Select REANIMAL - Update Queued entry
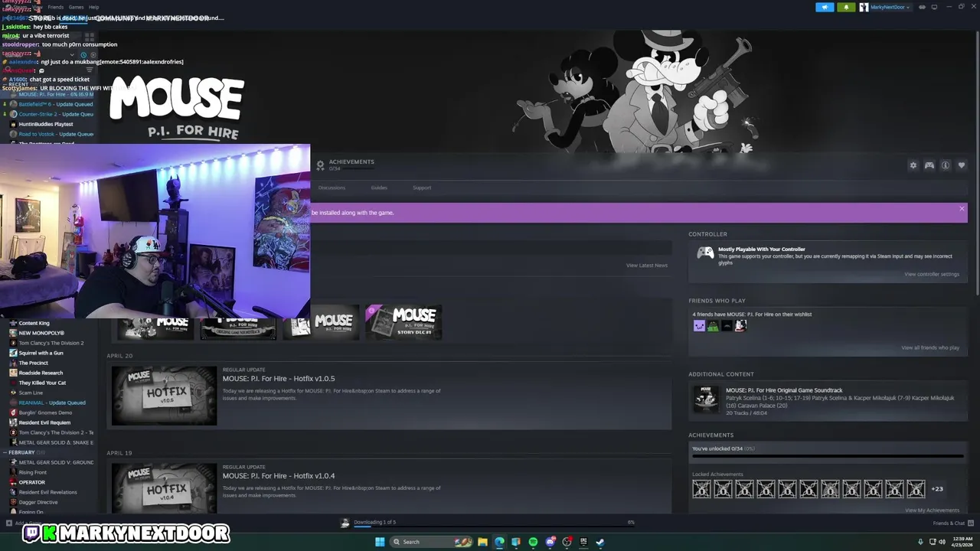This screenshot has width=980, height=551. [x=52, y=403]
